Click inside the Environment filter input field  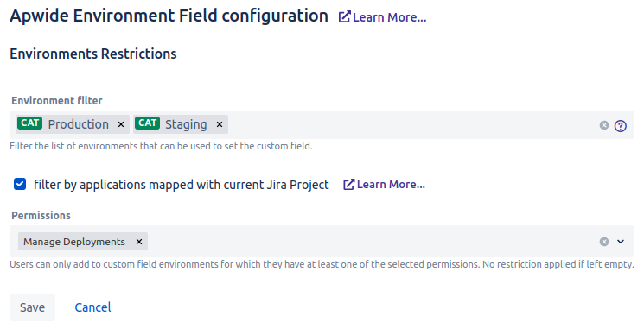411,124
